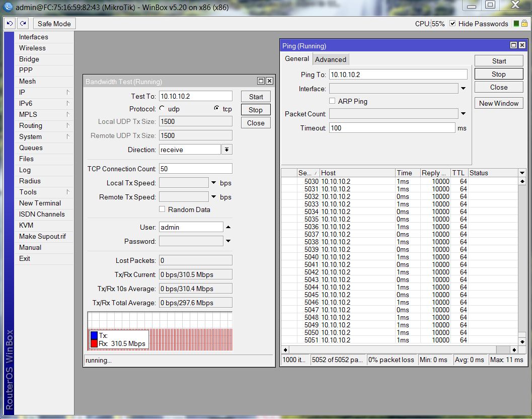
Task: Click Start in Bandwidth Test window
Action: tap(256, 97)
